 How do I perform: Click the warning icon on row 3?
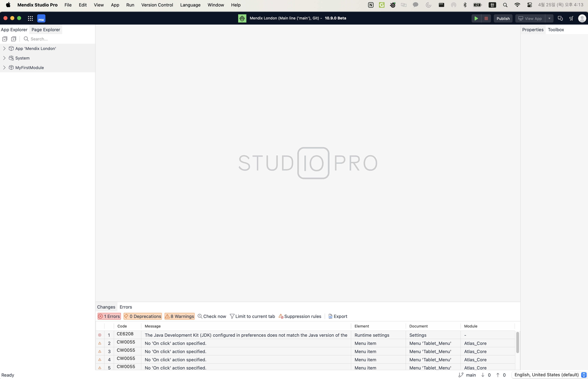(x=100, y=351)
